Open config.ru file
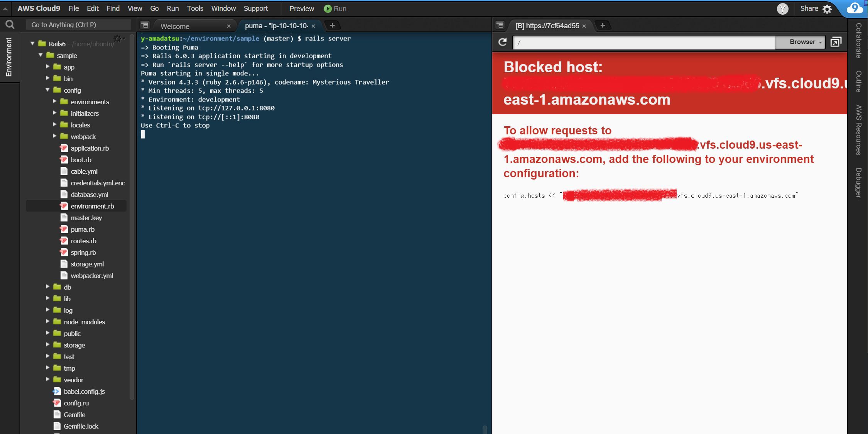Screen dimensions: 868x434 76,403
